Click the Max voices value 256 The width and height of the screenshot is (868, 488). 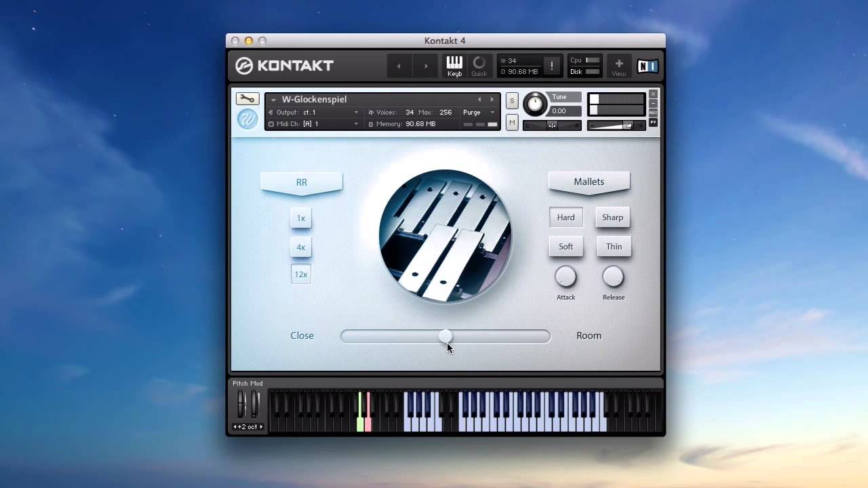(446, 113)
